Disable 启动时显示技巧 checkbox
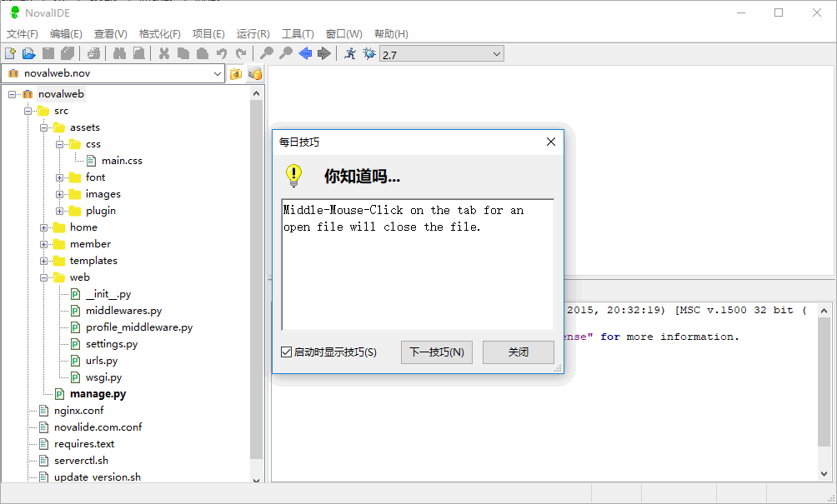This screenshot has height=504, width=837. pyautogui.click(x=288, y=352)
